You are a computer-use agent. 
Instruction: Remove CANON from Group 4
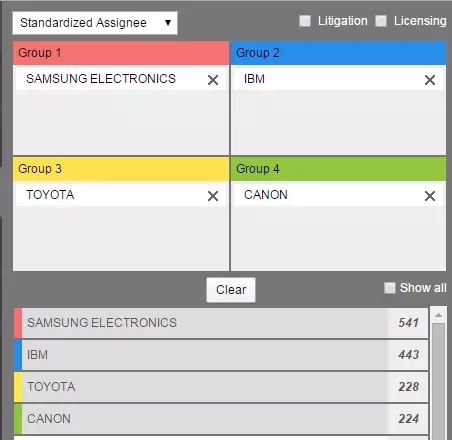[x=430, y=196]
